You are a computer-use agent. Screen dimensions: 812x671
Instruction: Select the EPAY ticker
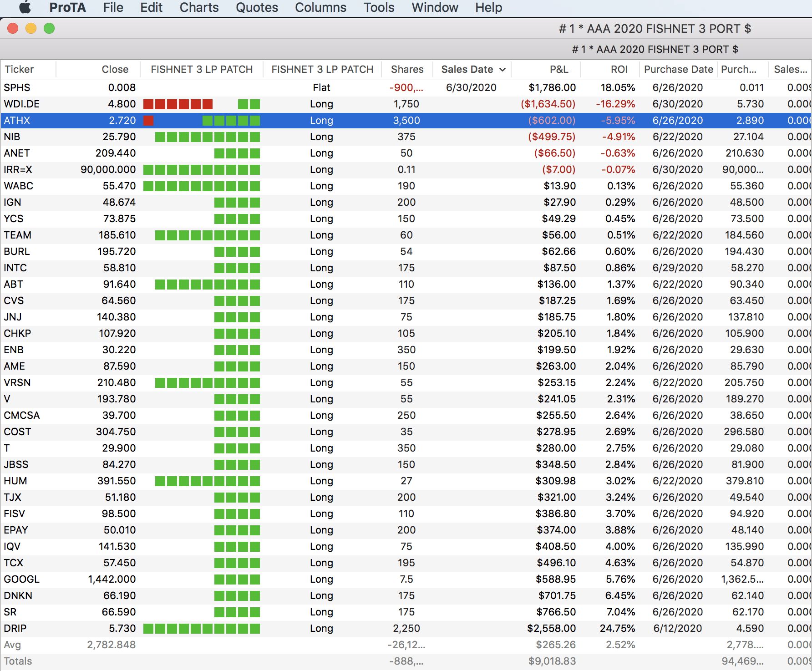(x=16, y=530)
